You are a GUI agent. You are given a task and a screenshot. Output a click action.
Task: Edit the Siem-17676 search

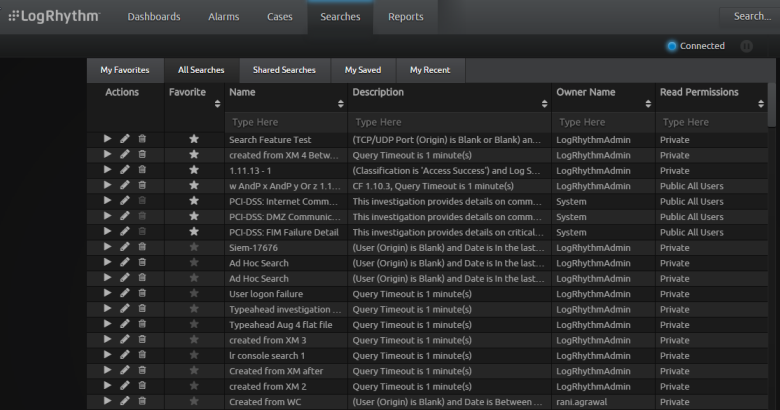pos(125,247)
